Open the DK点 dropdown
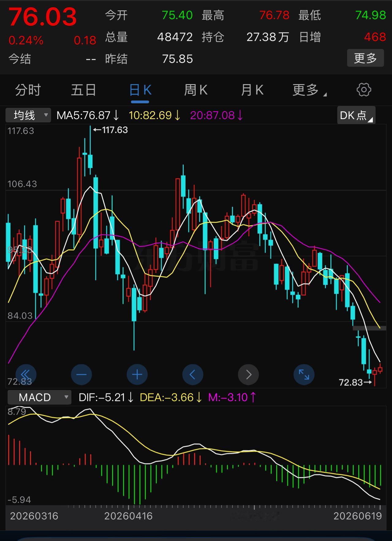The width and height of the screenshot is (392, 541). click(356, 115)
